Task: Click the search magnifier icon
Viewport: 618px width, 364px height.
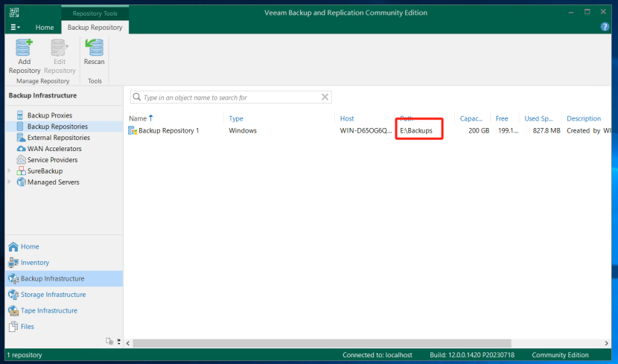Action: [x=137, y=97]
